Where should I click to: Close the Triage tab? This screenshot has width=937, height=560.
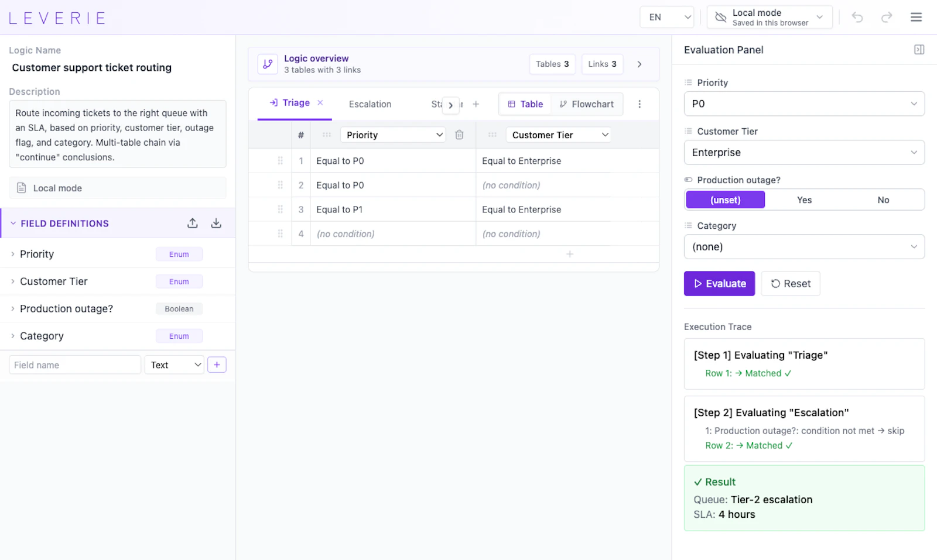[x=320, y=102]
